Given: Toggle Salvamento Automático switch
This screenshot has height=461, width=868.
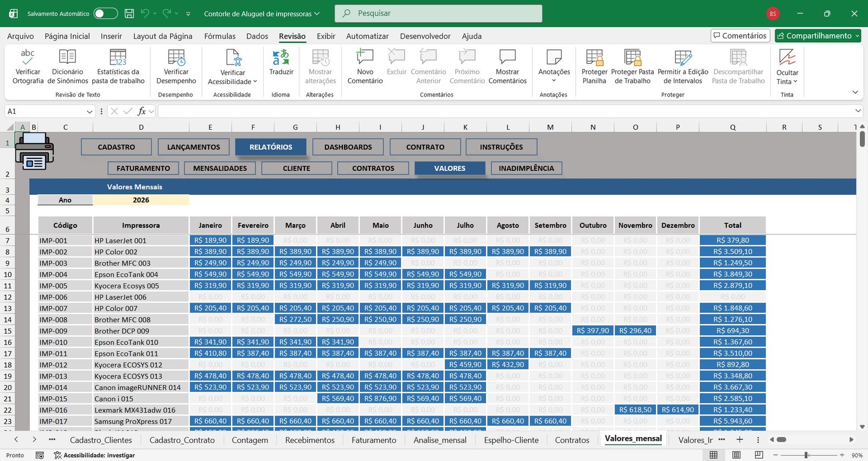Looking at the screenshot, I should (105, 14).
